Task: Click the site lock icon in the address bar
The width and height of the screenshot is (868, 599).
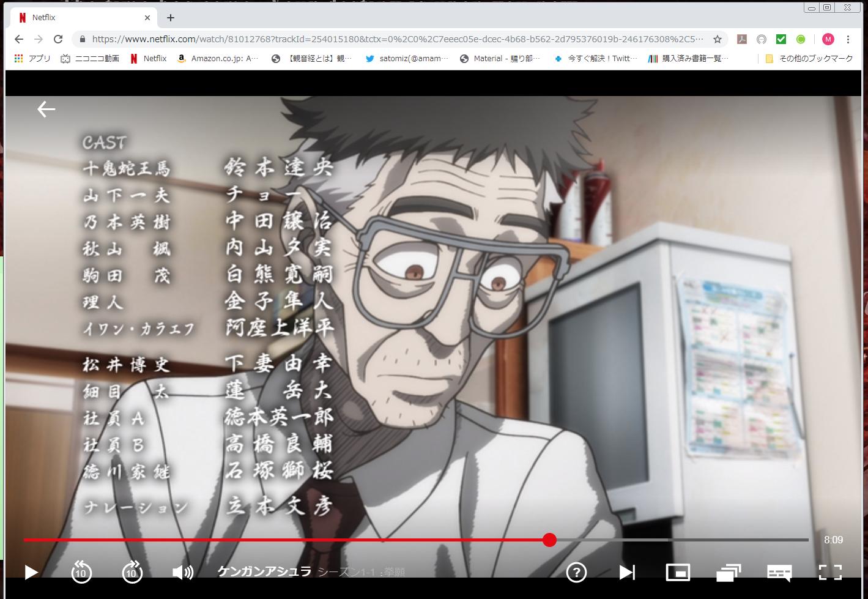Action: coord(82,39)
